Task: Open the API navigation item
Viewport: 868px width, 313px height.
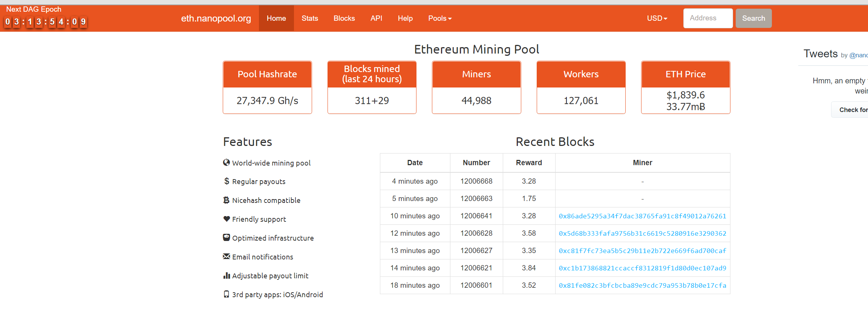Action: tap(376, 18)
